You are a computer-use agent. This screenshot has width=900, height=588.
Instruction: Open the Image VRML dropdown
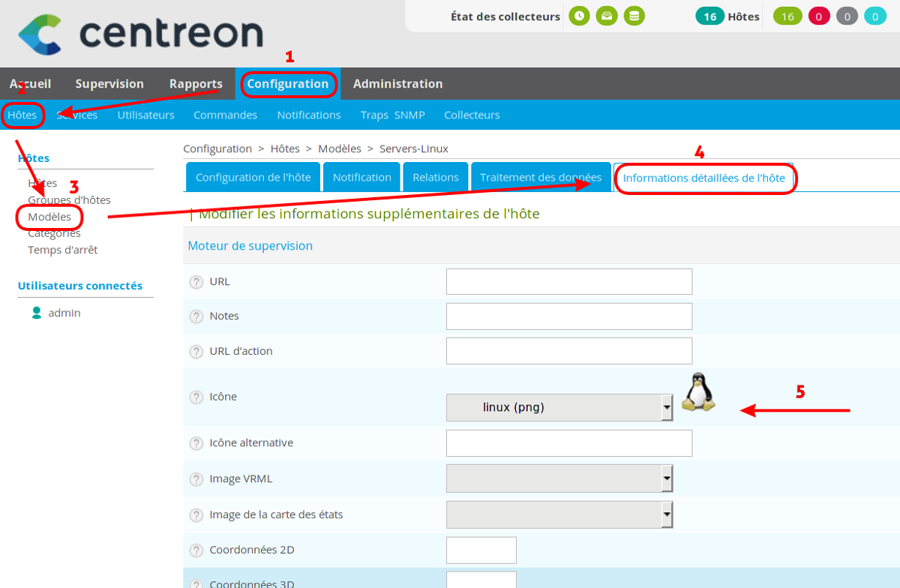click(559, 478)
